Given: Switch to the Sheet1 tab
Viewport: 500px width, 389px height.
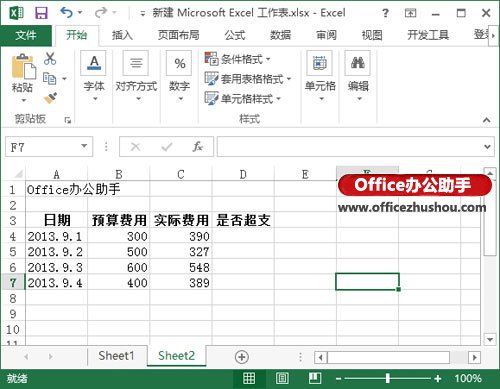Looking at the screenshot, I should point(116,356).
